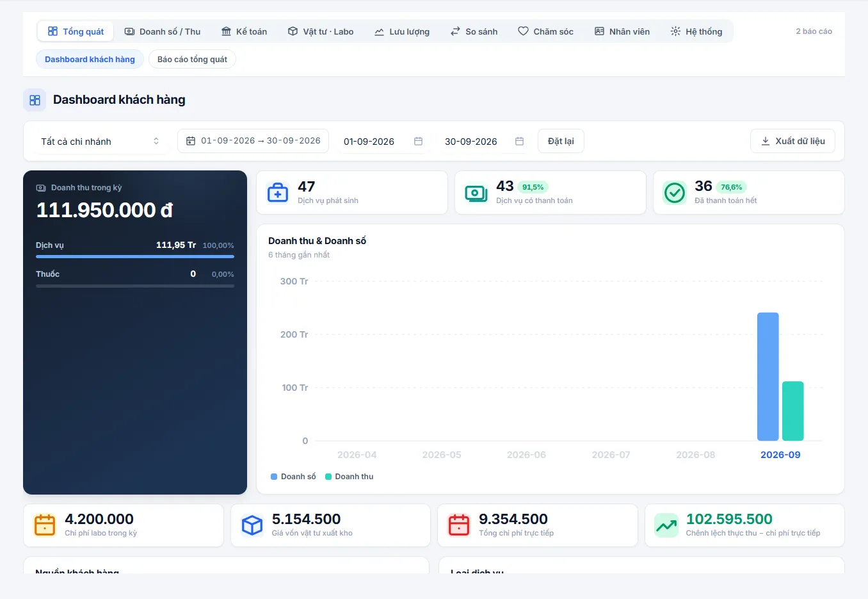Click green trend icon for Chênh lệch thực thu
This screenshot has width=868, height=599.
pyautogui.click(x=666, y=525)
